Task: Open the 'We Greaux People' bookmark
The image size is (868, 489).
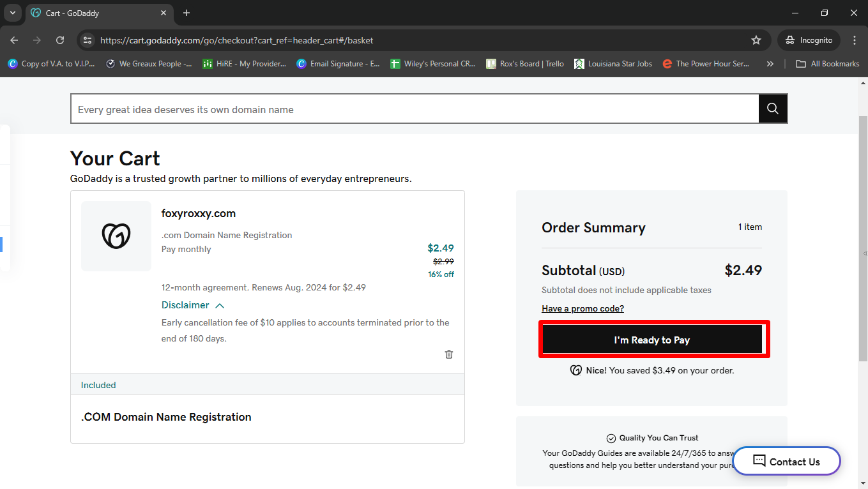Action: pyautogui.click(x=149, y=64)
